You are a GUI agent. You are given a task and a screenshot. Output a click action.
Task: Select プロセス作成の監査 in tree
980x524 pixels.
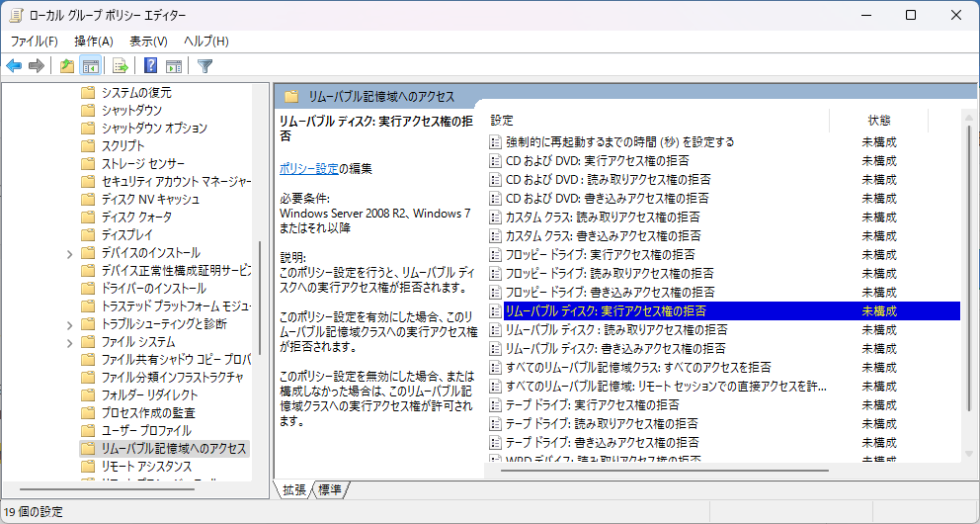pos(148,413)
